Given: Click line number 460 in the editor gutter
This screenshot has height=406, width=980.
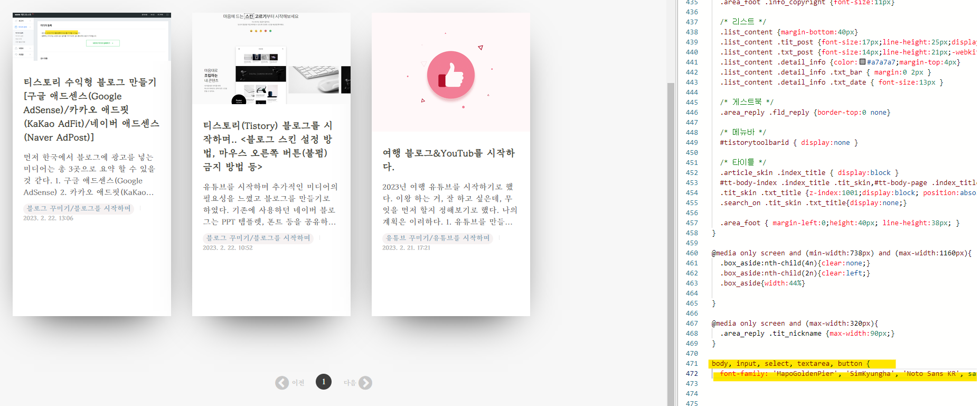Looking at the screenshot, I should pos(692,253).
